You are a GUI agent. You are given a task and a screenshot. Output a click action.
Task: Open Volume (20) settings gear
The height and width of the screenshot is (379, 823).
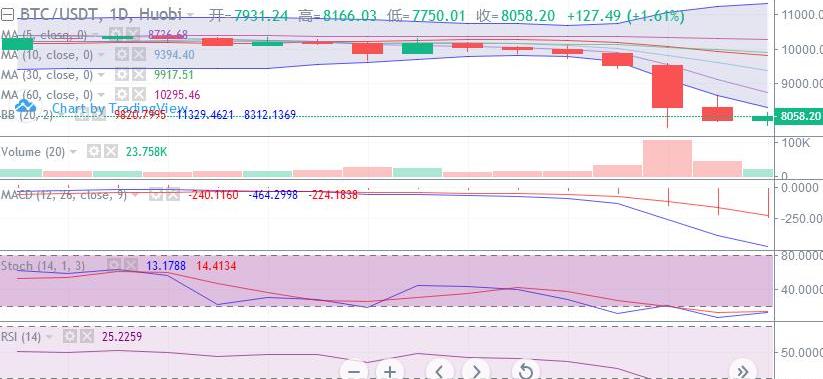tap(93, 152)
